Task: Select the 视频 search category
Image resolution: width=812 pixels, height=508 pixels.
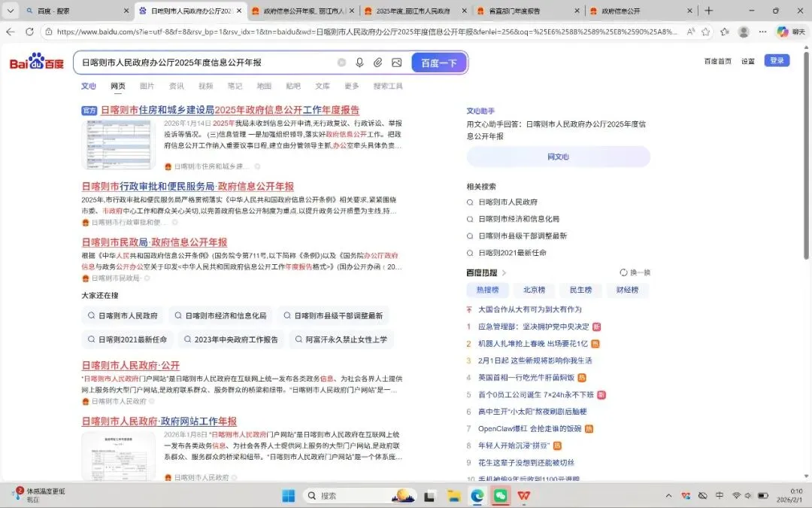Action: 205,86
